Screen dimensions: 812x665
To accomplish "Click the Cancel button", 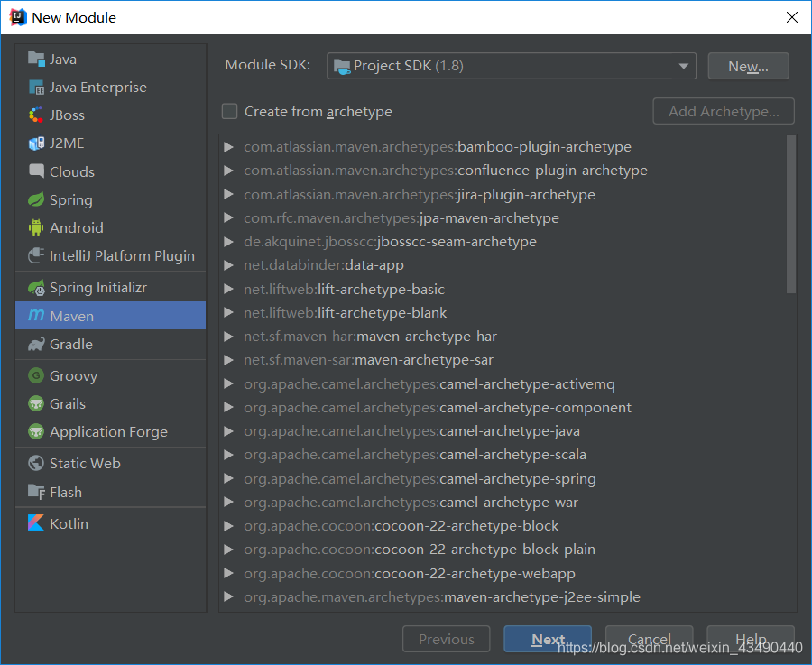I will [x=649, y=639].
